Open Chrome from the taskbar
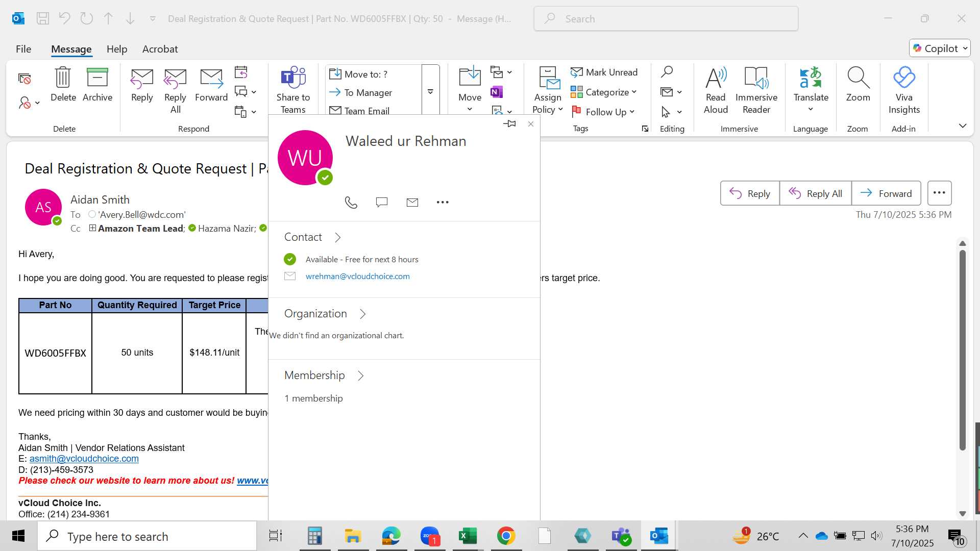Screen dimensions: 980x551 coord(506,536)
